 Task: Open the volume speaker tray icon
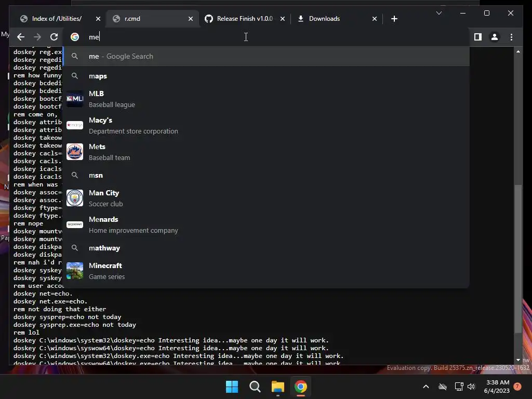[471, 387]
